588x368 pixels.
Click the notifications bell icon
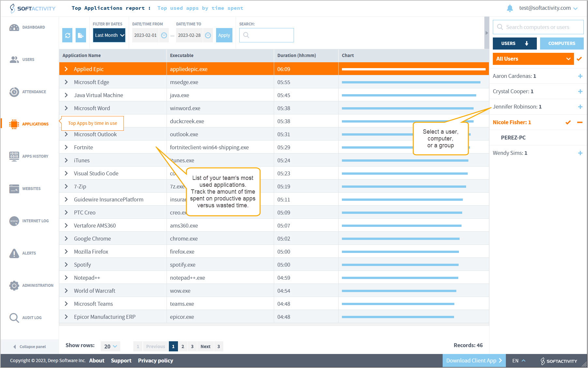[x=510, y=8]
